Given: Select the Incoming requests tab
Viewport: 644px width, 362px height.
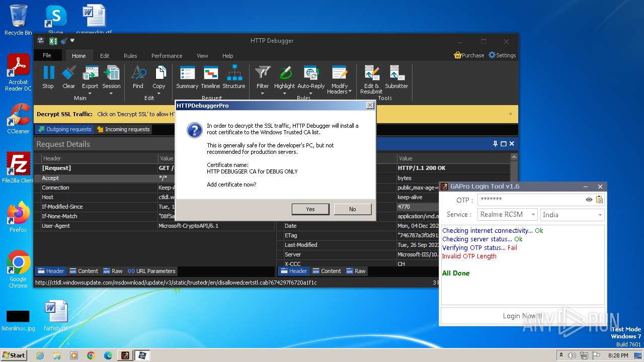Looking at the screenshot, I should (123, 129).
